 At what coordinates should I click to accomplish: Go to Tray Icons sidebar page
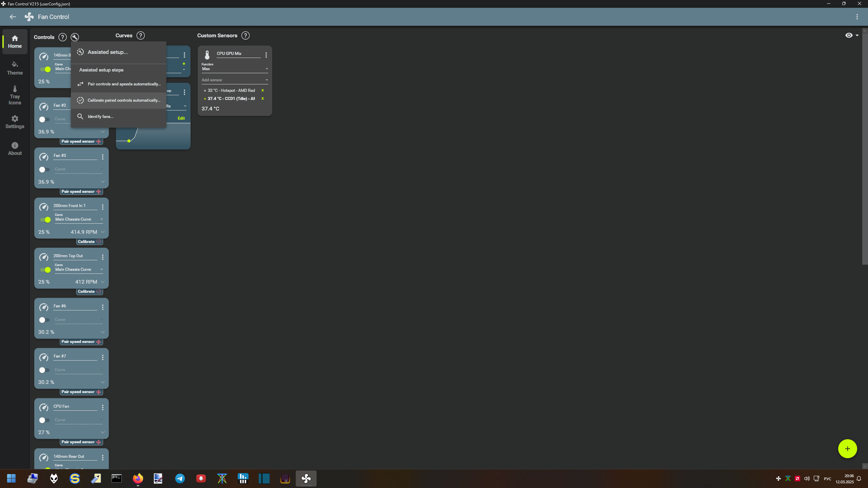point(15,95)
